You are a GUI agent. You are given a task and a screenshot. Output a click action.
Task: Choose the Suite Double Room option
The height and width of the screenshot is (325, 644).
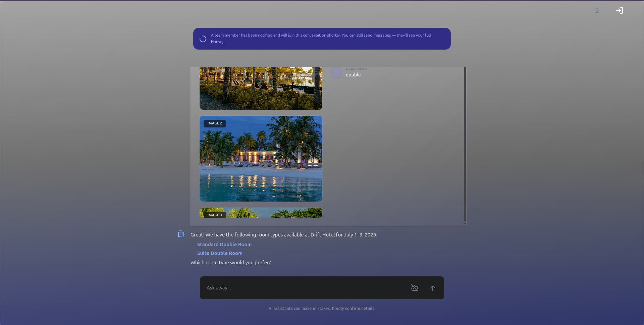pos(220,253)
